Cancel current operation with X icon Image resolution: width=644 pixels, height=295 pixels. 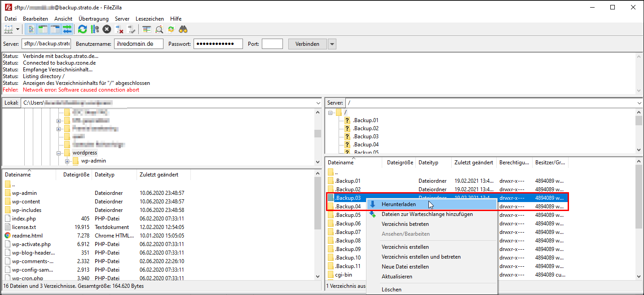pos(107,29)
